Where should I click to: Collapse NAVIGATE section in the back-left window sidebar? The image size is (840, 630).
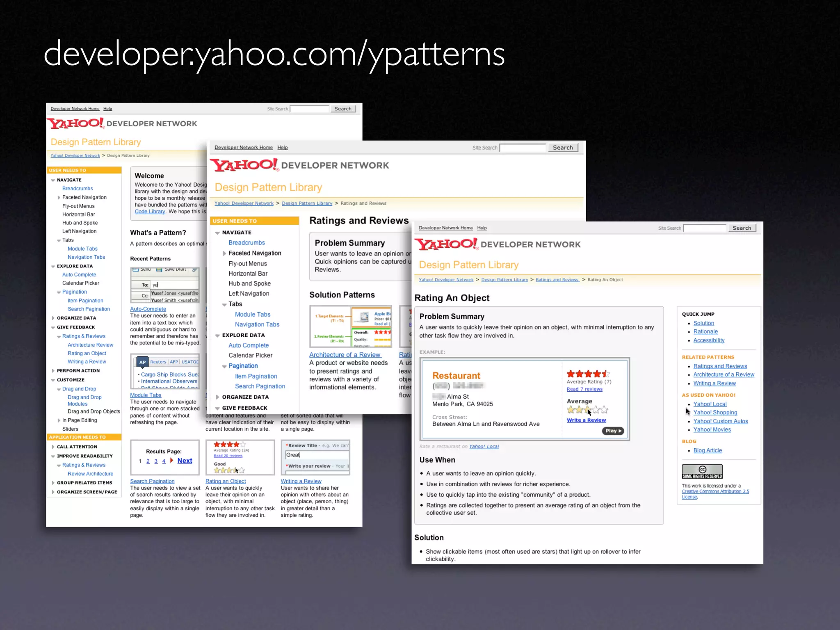point(53,180)
